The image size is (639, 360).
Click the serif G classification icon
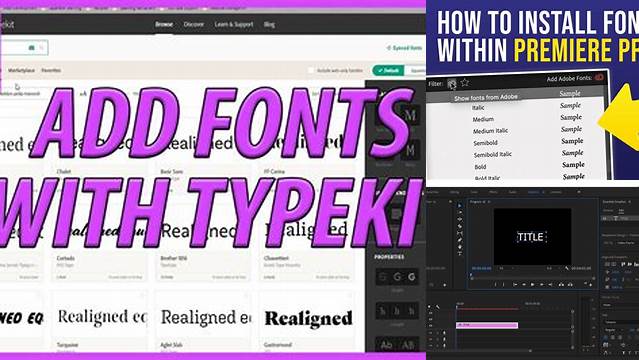pyautogui.click(x=397, y=277)
